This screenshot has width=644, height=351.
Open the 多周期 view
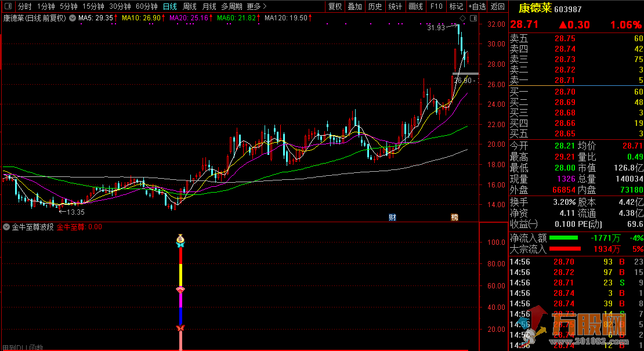pyautogui.click(x=231, y=6)
